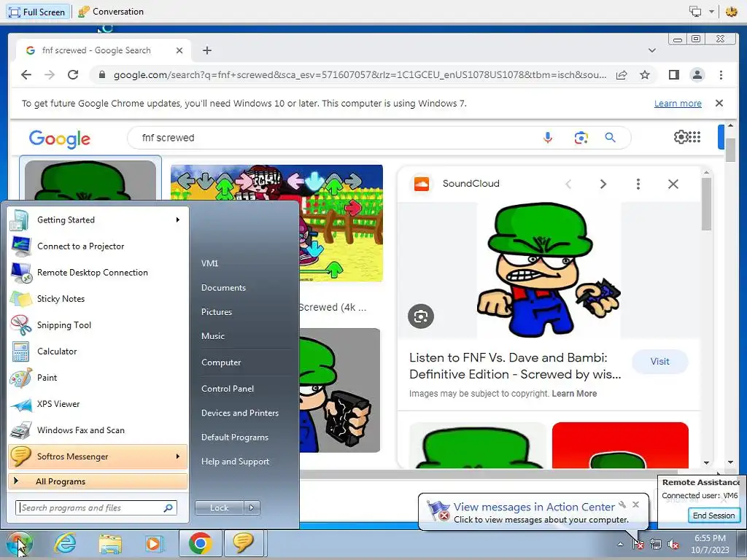
Task: Click the network tray icon
Action: [x=656, y=544]
